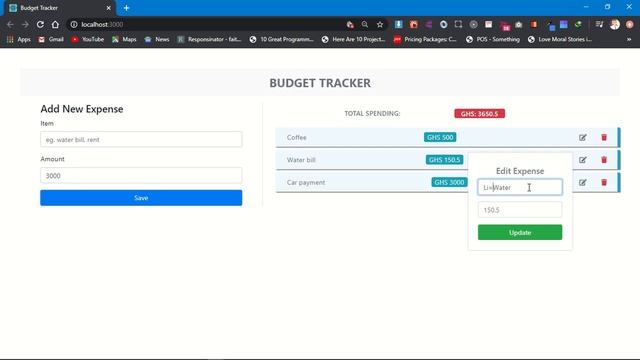Open the Maps bookmark
The image size is (640, 360).
124,39
